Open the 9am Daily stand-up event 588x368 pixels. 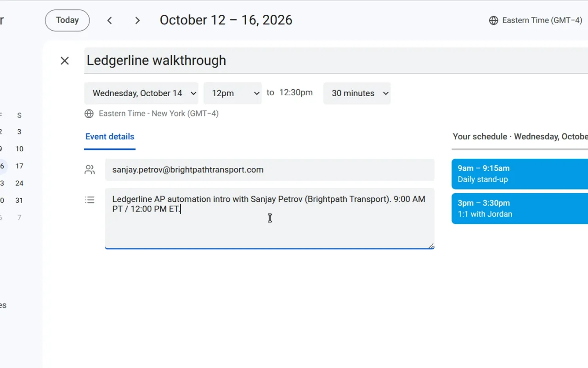pos(520,174)
